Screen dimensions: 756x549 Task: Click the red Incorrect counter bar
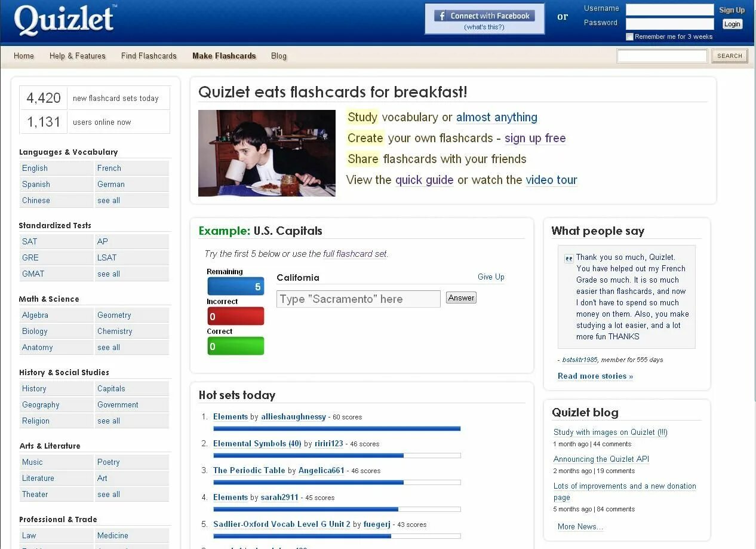coord(236,316)
